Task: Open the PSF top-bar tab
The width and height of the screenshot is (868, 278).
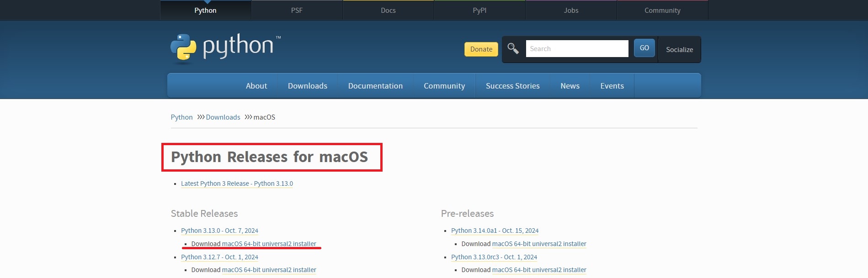Action: tap(297, 10)
